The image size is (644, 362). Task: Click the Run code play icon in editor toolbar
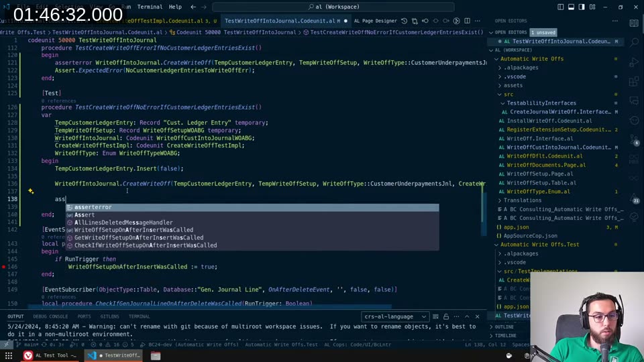point(456,21)
